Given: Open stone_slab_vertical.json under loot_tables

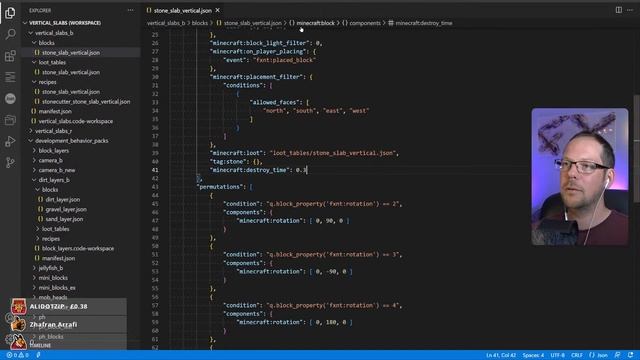Looking at the screenshot, I should (x=71, y=72).
